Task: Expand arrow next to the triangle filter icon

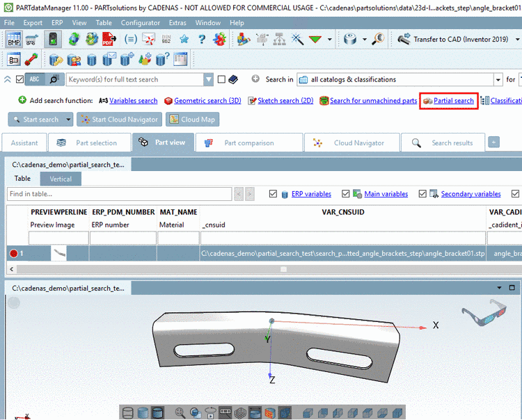Action: click(330, 39)
